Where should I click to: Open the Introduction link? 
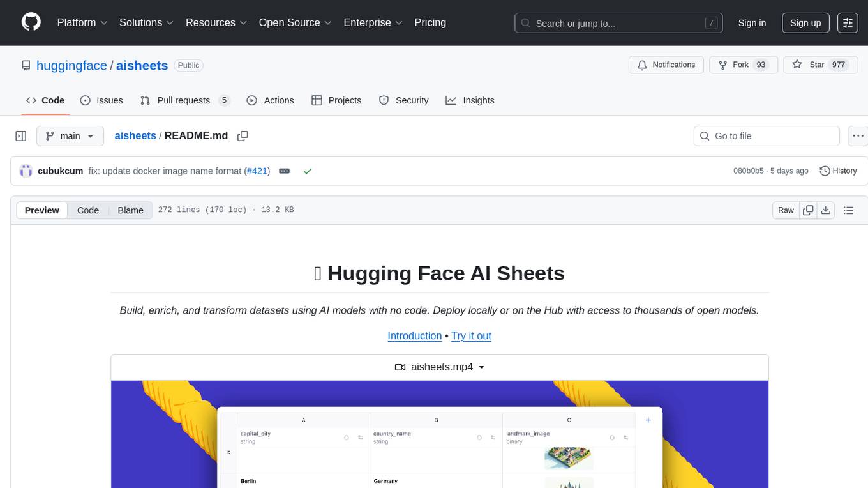click(415, 335)
